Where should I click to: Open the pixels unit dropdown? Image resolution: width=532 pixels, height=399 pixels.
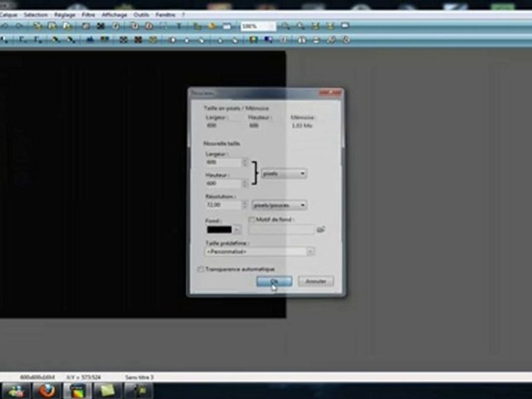point(284,173)
